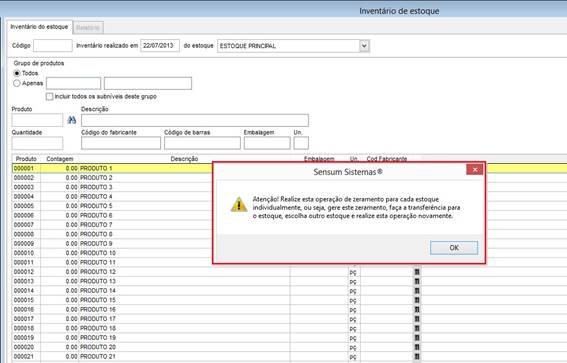Click the 0.00 count for PRODUTO 13

(71, 281)
